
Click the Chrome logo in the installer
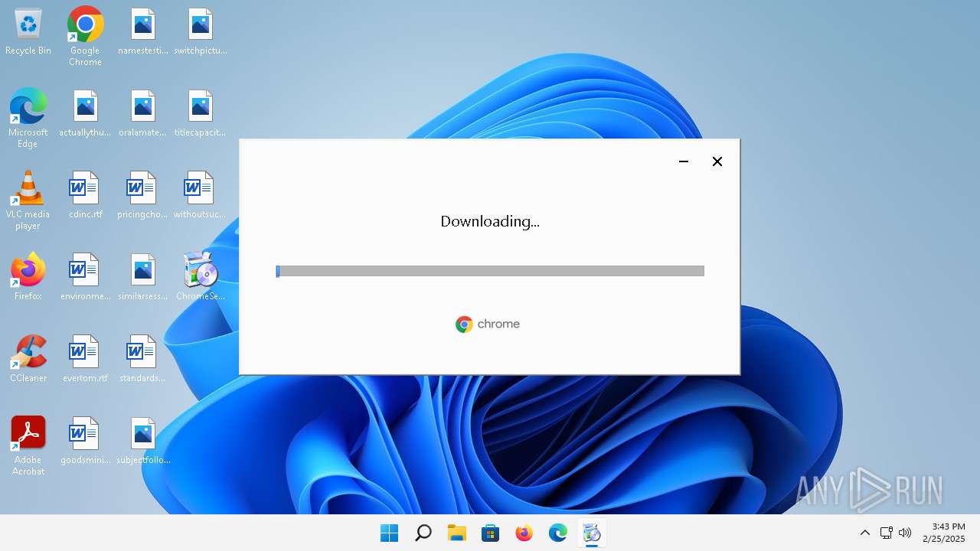coord(488,324)
